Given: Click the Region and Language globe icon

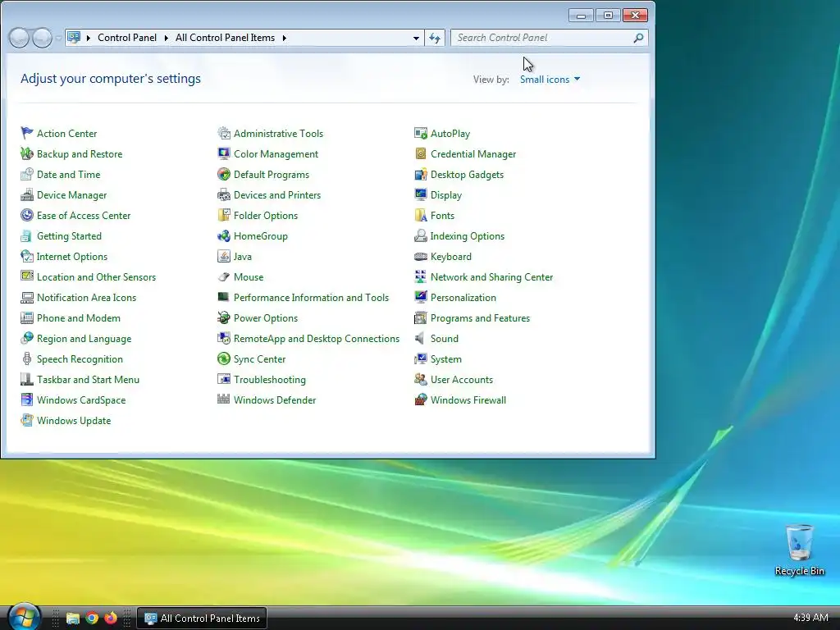Looking at the screenshot, I should click(27, 338).
